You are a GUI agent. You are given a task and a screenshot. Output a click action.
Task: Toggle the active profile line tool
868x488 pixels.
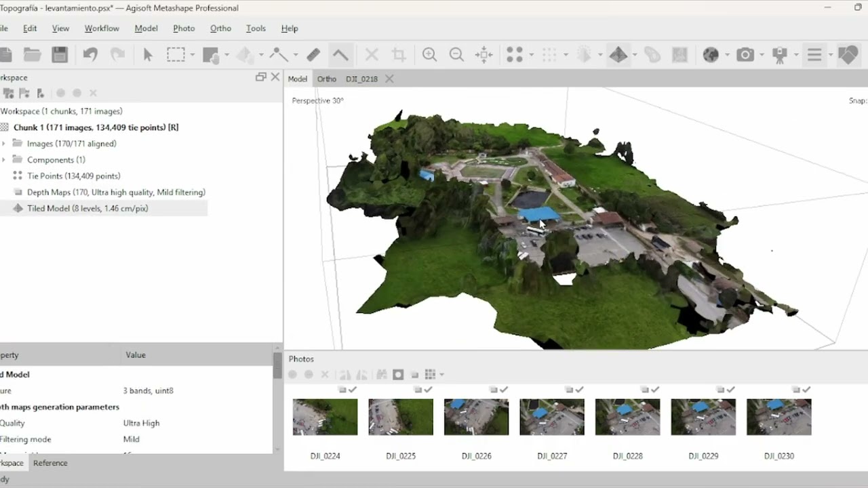click(x=340, y=55)
